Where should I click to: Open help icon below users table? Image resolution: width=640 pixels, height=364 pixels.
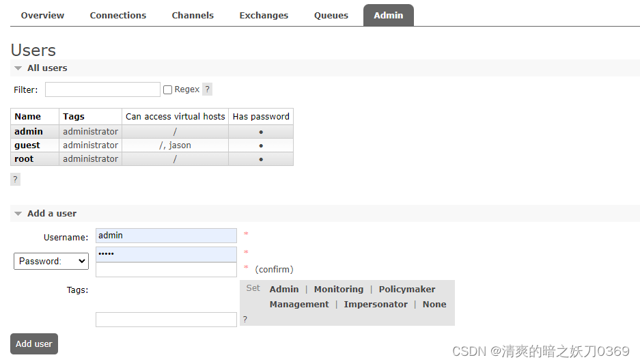(x=15, y=179)
